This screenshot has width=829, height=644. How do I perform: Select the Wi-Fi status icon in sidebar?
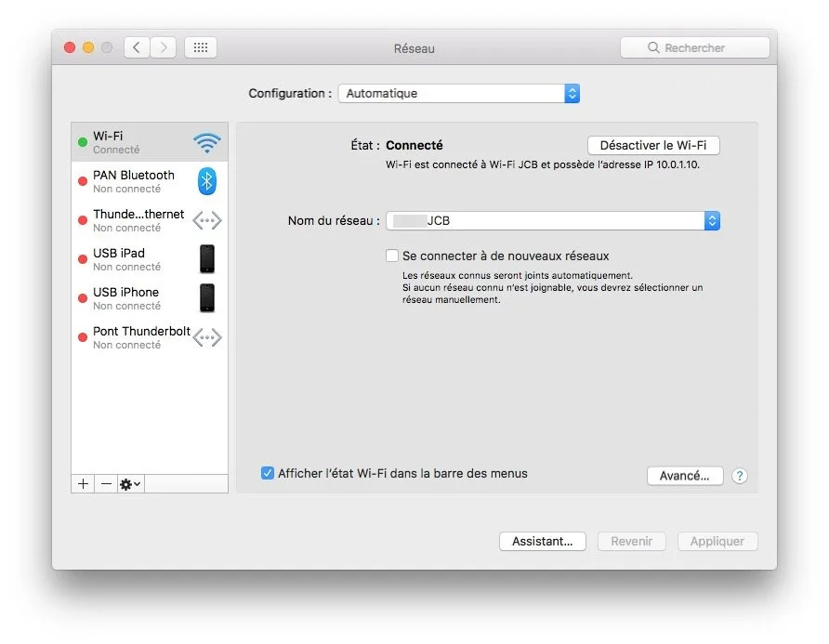[x=205, y=140]
